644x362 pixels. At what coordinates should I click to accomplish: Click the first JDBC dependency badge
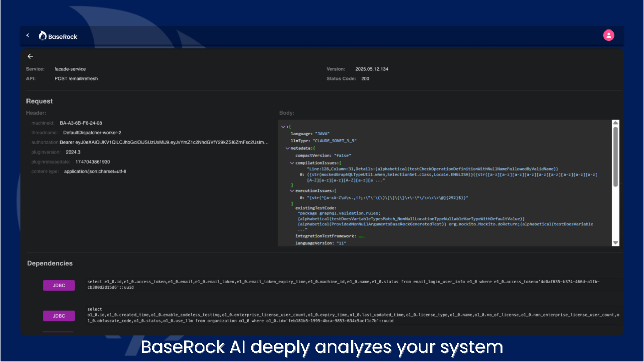[x=59, y=285]
